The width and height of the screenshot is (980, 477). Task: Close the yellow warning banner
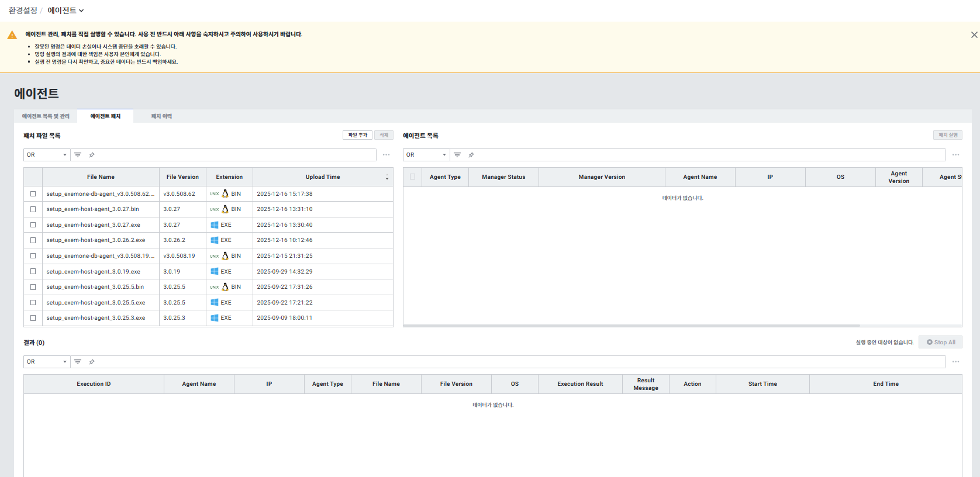tap(974, 35)
